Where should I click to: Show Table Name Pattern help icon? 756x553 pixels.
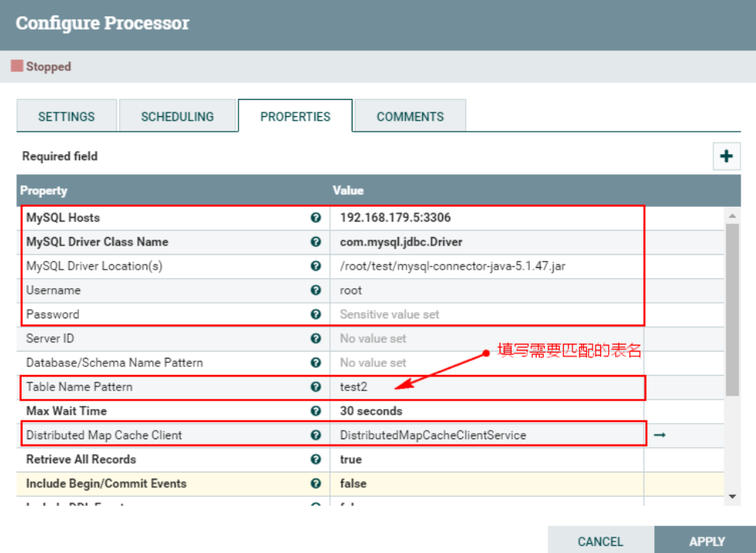tap(316, 386)
